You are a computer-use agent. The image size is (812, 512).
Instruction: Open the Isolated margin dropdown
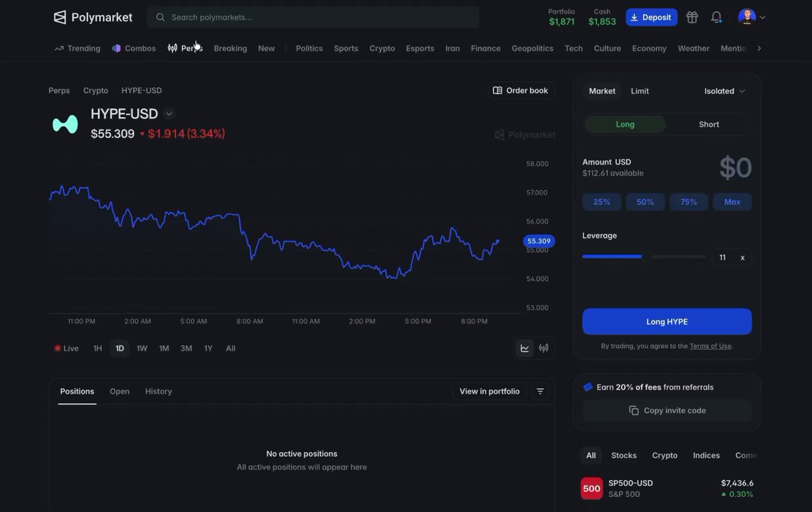[725, 91]
